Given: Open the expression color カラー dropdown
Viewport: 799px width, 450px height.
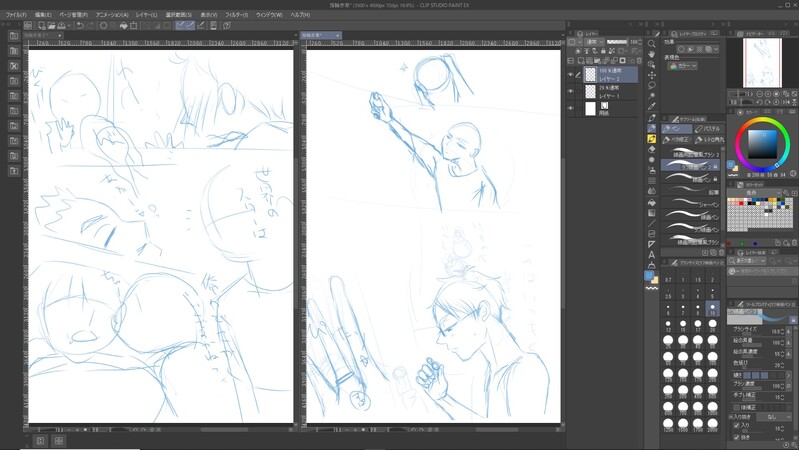Looking at the screenshot, I should pos(683,66).
